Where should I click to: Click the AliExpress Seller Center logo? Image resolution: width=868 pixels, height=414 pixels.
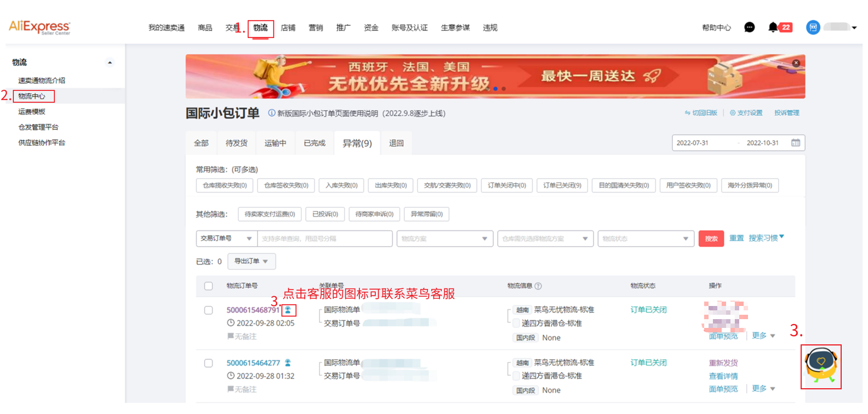tap(39, 27)
